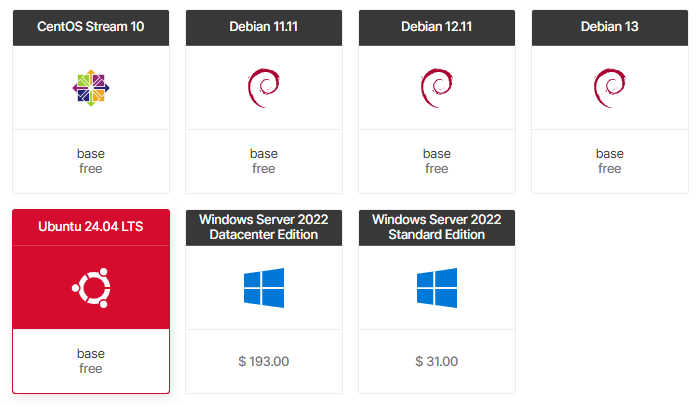This screenshot has height=406, width=697.
Task: Click the Debian 13 swirl logo
Action: coord(609,88)
